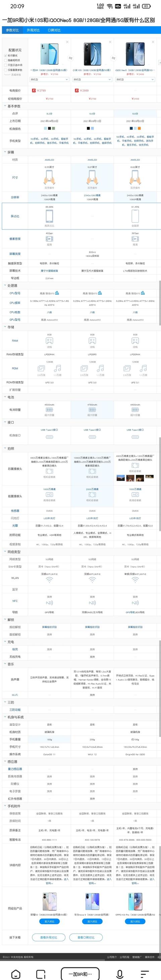
Task: Switch to the 外观对比 tab
Action: coord(33,30)
